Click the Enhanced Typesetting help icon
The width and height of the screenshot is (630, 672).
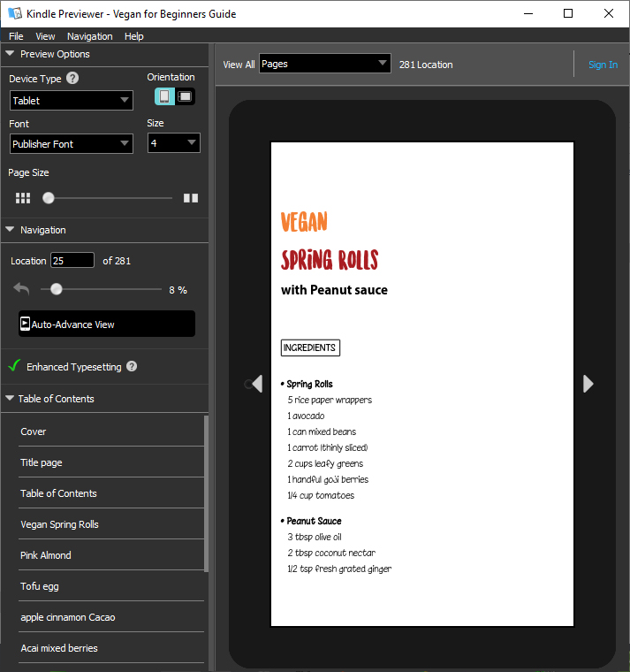point(132,366)
